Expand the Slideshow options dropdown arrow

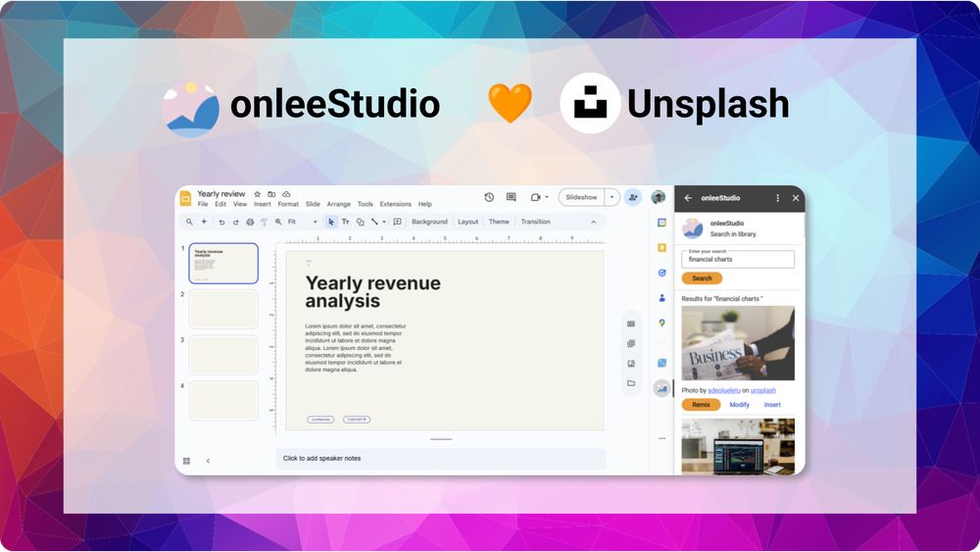click(612, 197)
